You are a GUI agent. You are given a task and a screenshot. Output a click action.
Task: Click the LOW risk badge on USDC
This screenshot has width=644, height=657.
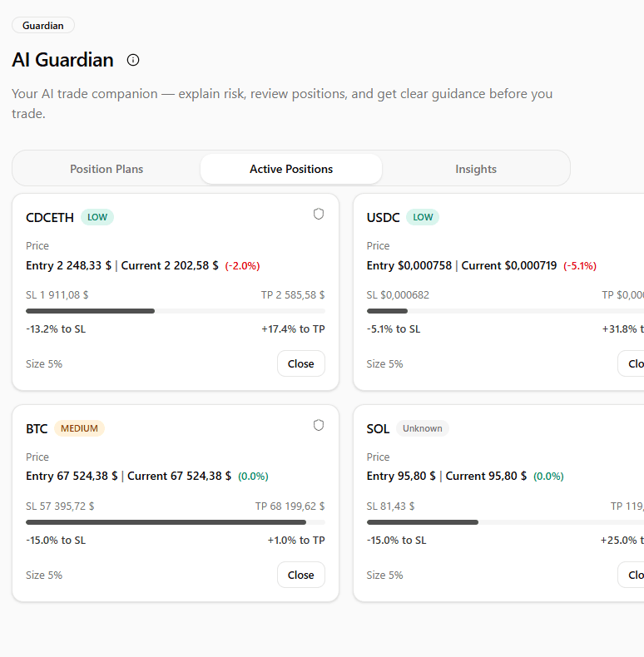423,217
